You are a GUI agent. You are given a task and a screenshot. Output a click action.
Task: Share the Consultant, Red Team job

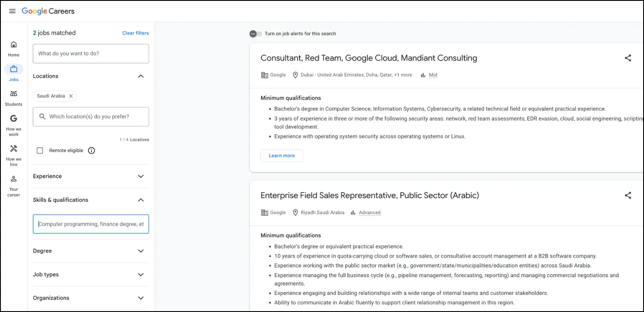628,58
